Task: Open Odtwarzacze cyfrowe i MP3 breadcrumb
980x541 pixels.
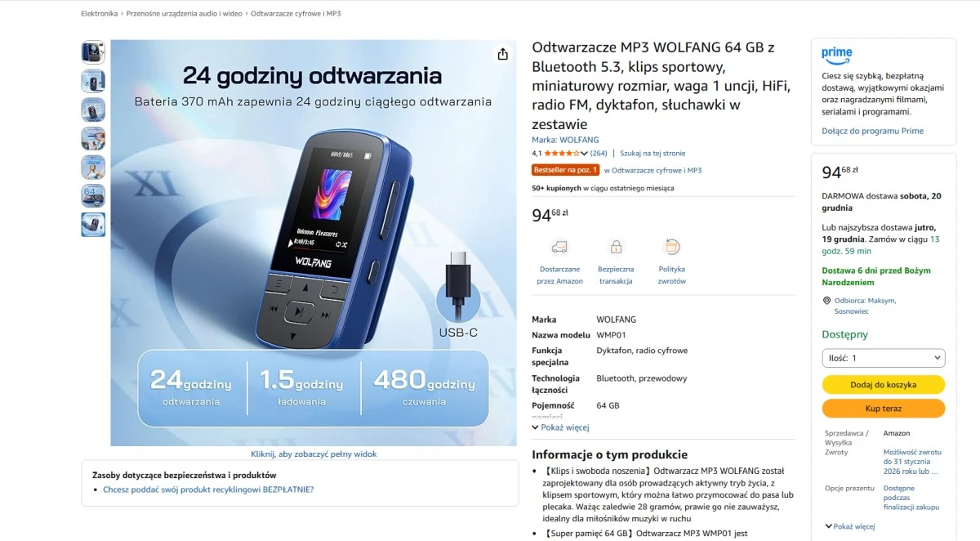Action: pyautogui.click(x=296, y=14)
